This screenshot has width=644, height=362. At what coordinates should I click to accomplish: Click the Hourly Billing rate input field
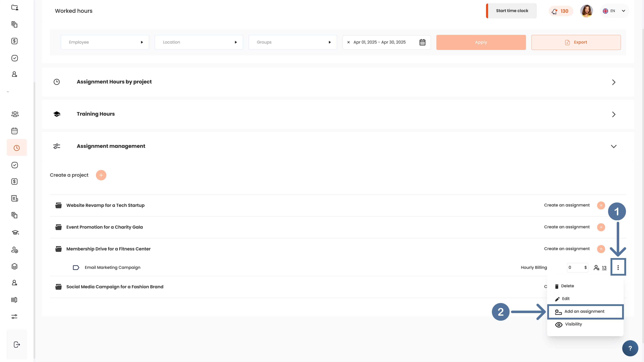coord(578,268)
